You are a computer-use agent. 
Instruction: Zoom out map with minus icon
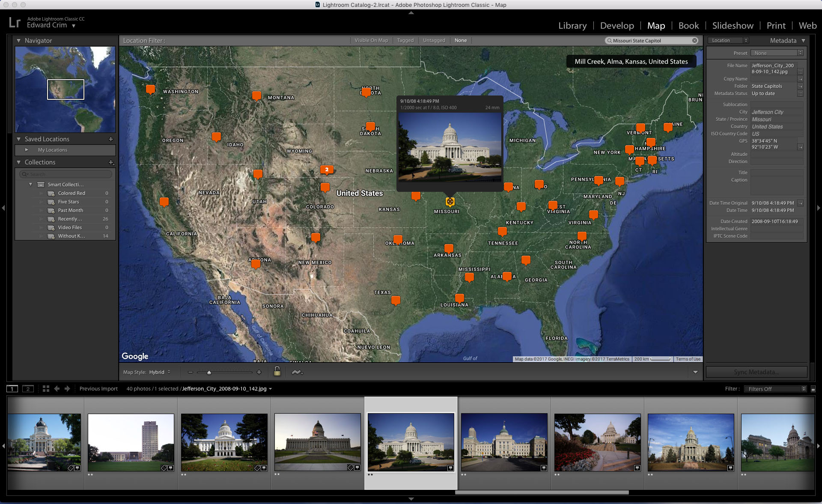[191, 372]
